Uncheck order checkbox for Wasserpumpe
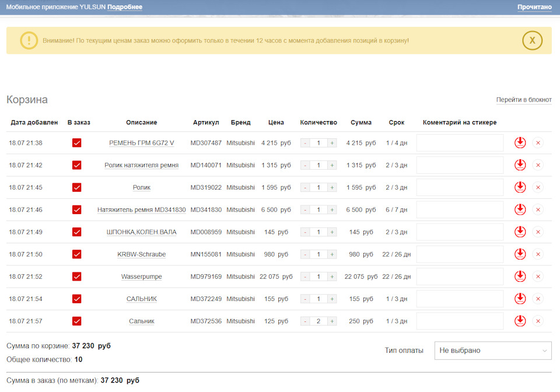The width and height of the screenshot is (560, 392). [77, 276]
